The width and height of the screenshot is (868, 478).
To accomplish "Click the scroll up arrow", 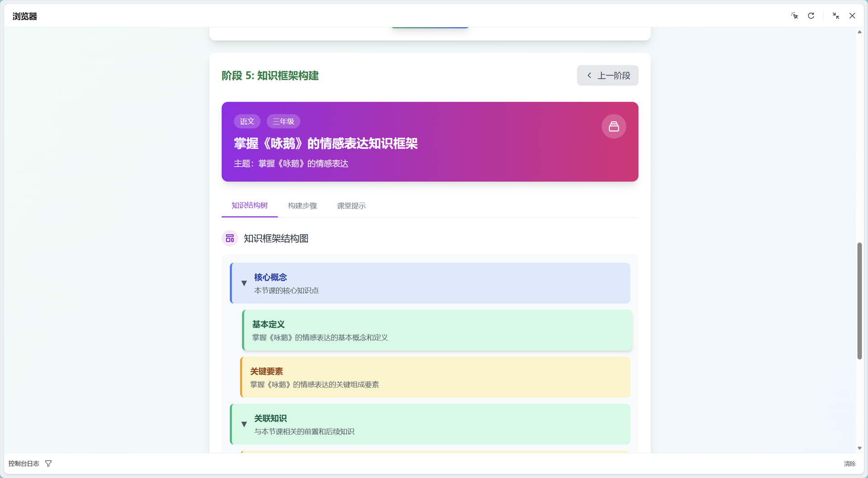I will [x=859, y=32].
